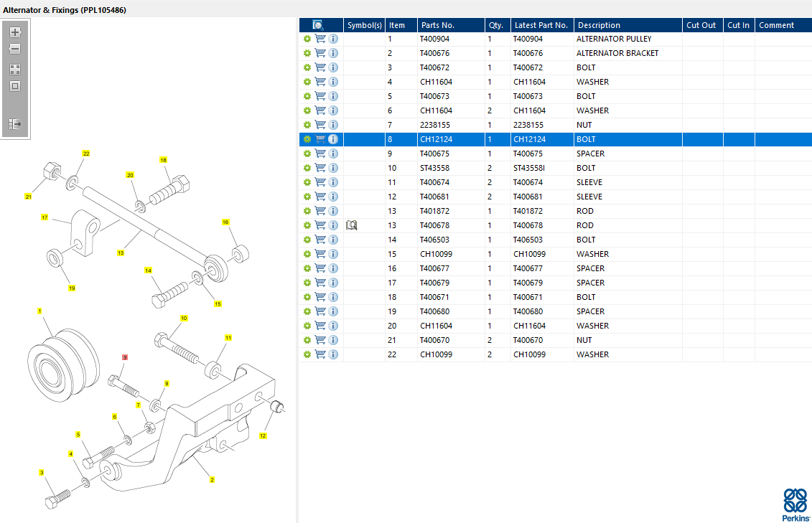Open info for ALTERNATOR BRACKET row
This screenshot has width=812, height=523.
tap(334, 53)
